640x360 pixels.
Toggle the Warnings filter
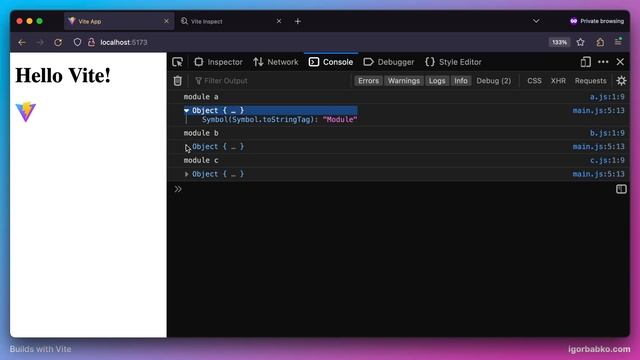404,81
